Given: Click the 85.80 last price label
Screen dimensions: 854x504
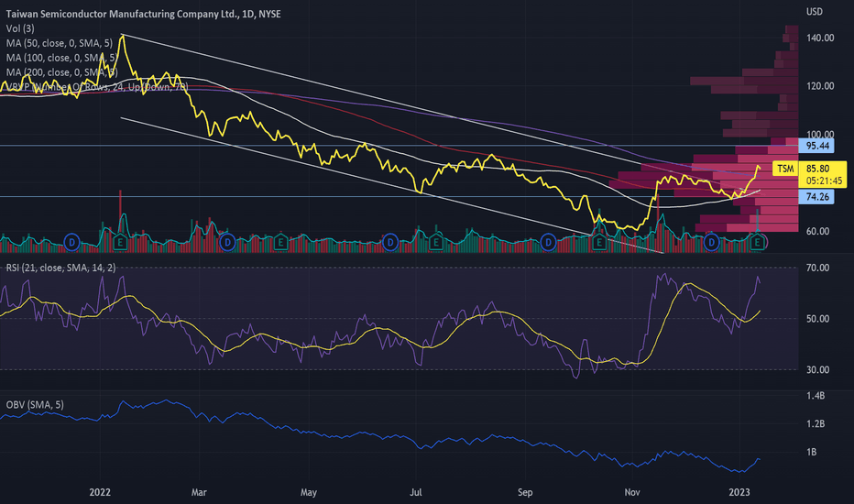Looking at the screenshot, I should point(817,169).
